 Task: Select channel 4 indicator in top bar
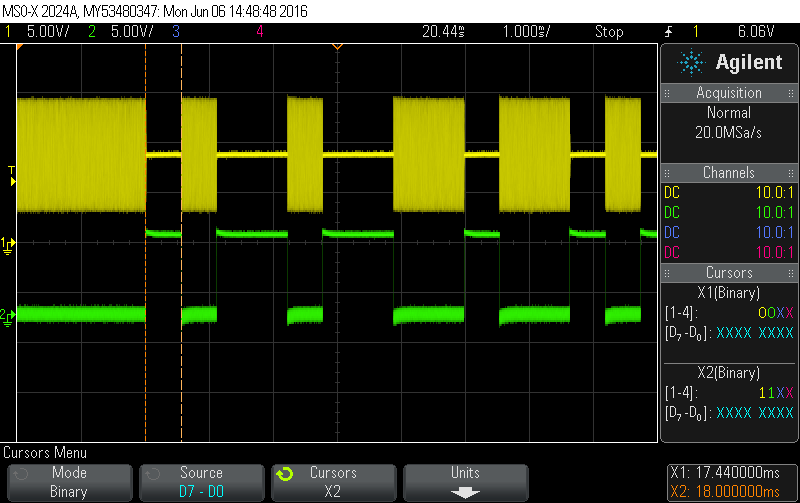click(260, 32)
